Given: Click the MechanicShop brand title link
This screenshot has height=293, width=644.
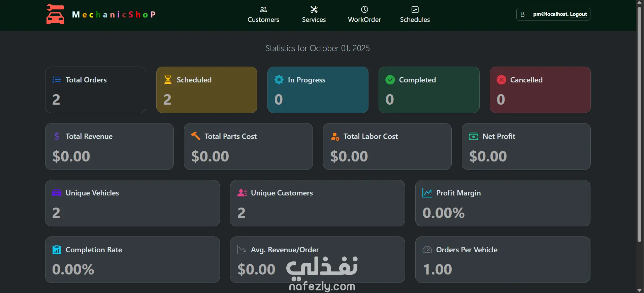Looking at the screenshot, I should (x=114, y=14).
